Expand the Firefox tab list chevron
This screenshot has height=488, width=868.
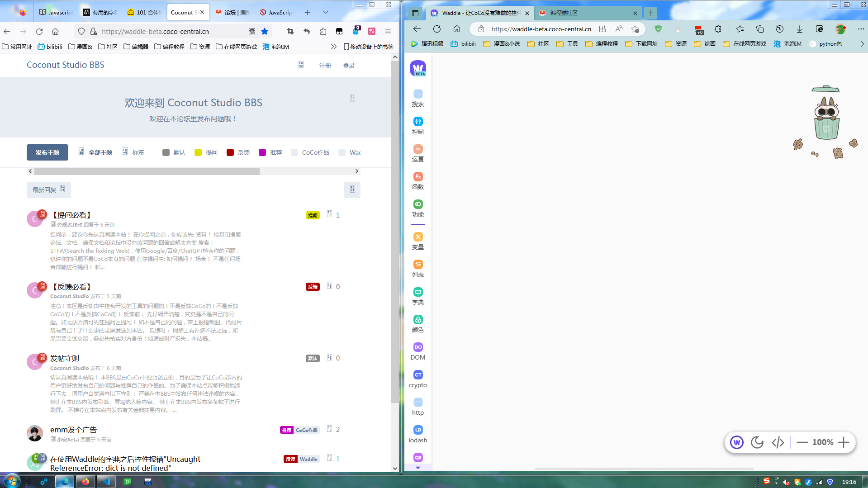326,12
